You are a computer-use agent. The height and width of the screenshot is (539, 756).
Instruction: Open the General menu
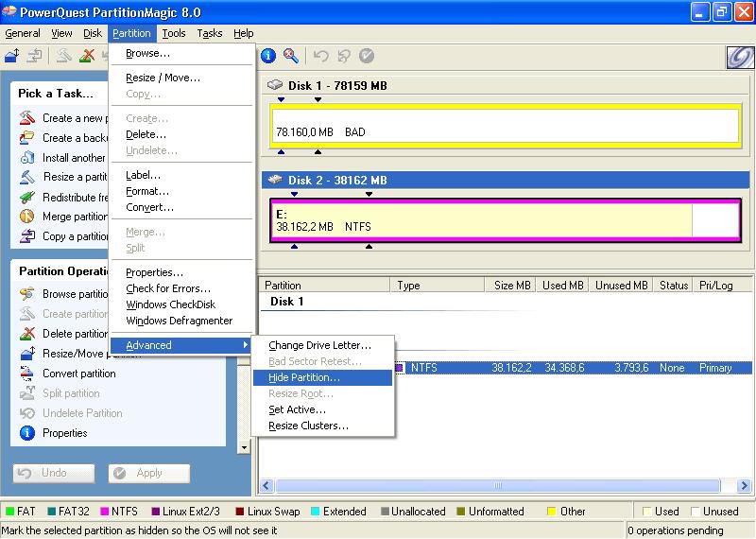(x=22, y=33)
